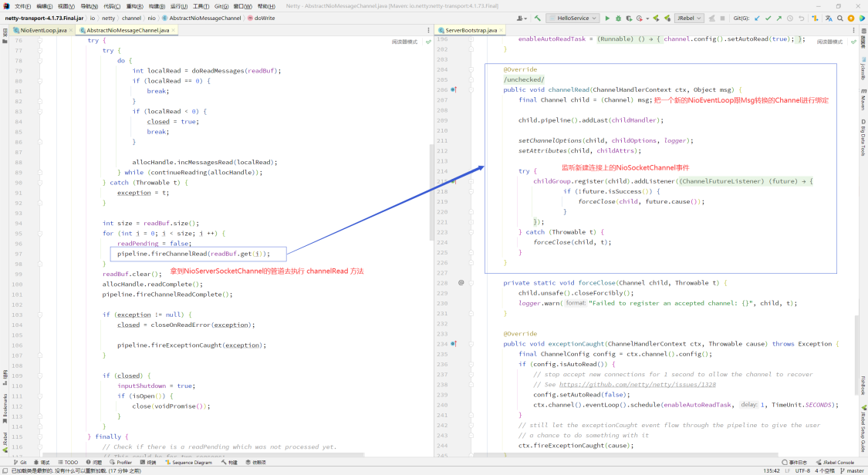
Task: Open the JRebel Console tool window
Action: (x=835, y=463)
